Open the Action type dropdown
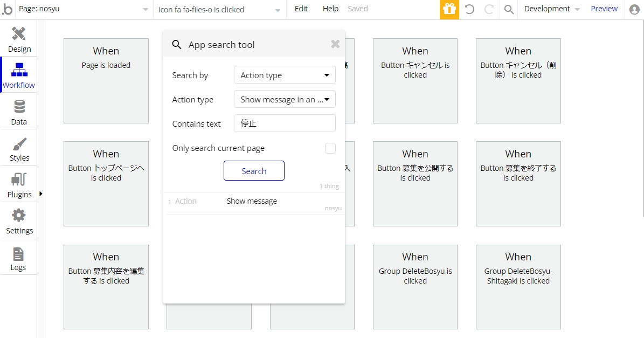 pos(285,99)
